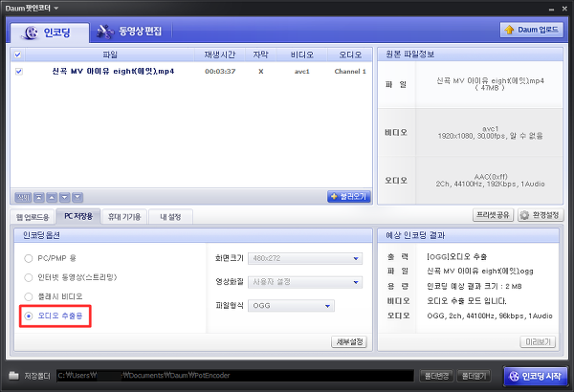This screenshot has height=392, width=574.
Task: Open the PC 저장용 preset tab
Action: tap(78, 216)
